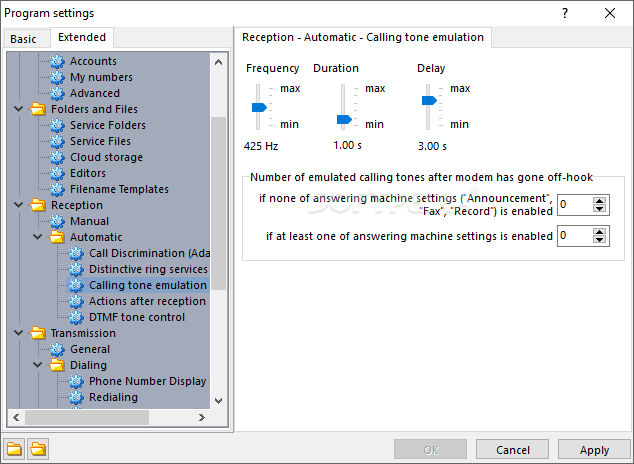This screenshot has height=464, width=634.
Task: Click the tree scroll left arrow
Action: click(x=16, y=417)
